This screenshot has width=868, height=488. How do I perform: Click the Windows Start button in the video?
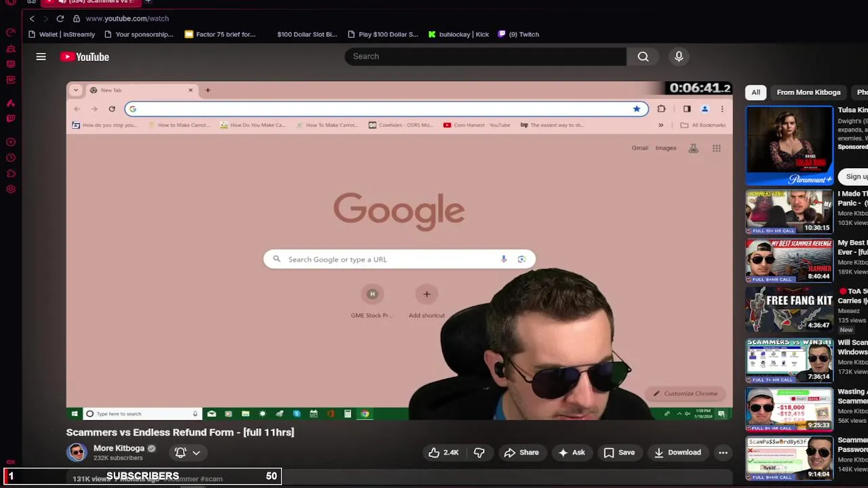click(74, 413)
